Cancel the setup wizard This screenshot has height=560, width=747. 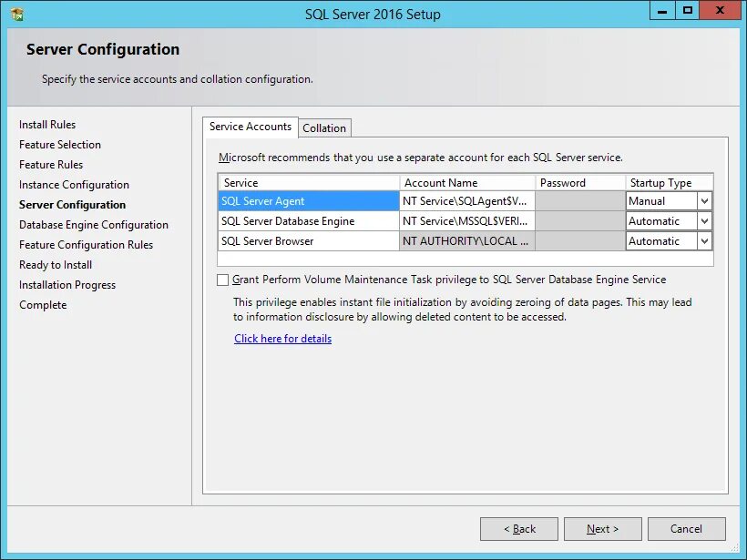coord(687,529)
